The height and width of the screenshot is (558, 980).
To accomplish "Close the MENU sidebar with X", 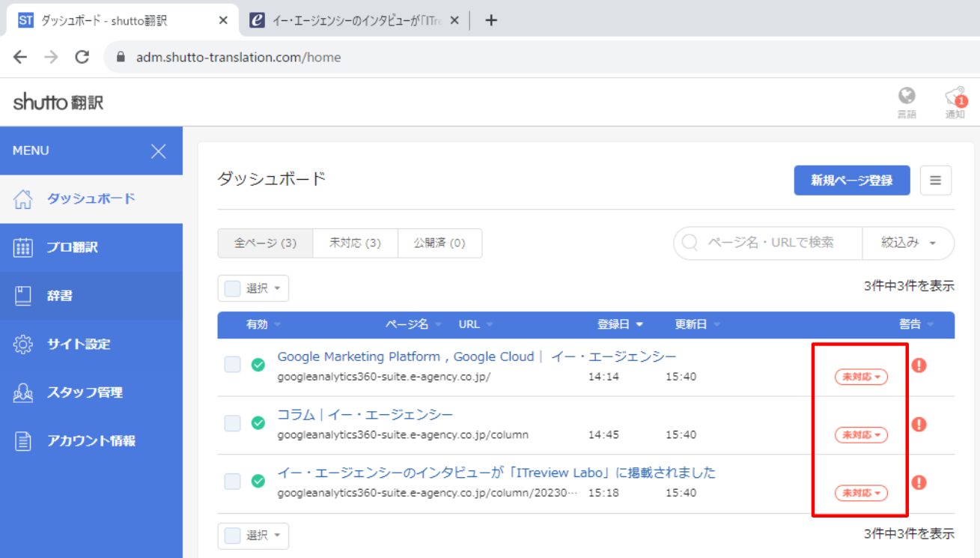I will click(159, 151).
